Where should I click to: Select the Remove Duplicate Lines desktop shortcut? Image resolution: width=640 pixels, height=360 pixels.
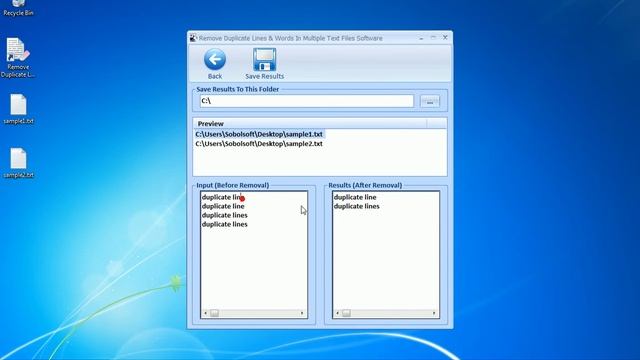(18, 58)
